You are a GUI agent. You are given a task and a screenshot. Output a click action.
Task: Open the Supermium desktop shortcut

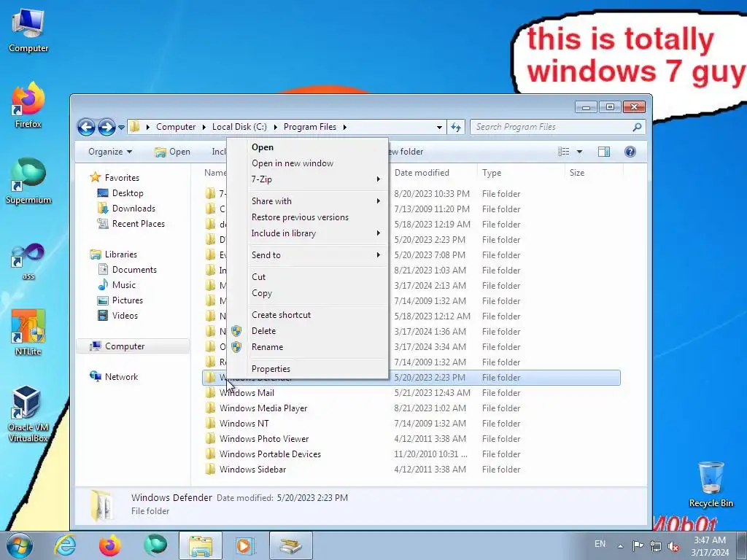[28, 181]
